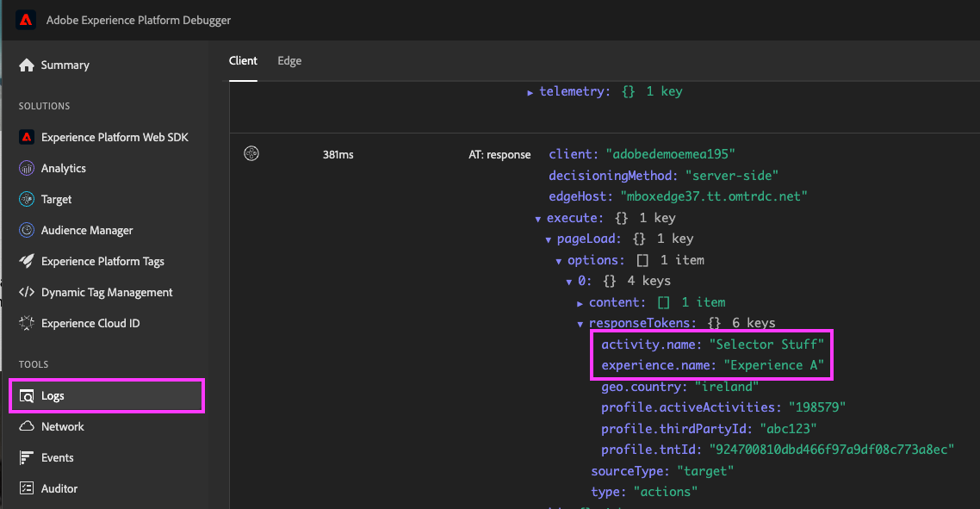This screenshot has height=509, width=980.
Task: Open the Analytics solution panel
Action: pos(74,168)
